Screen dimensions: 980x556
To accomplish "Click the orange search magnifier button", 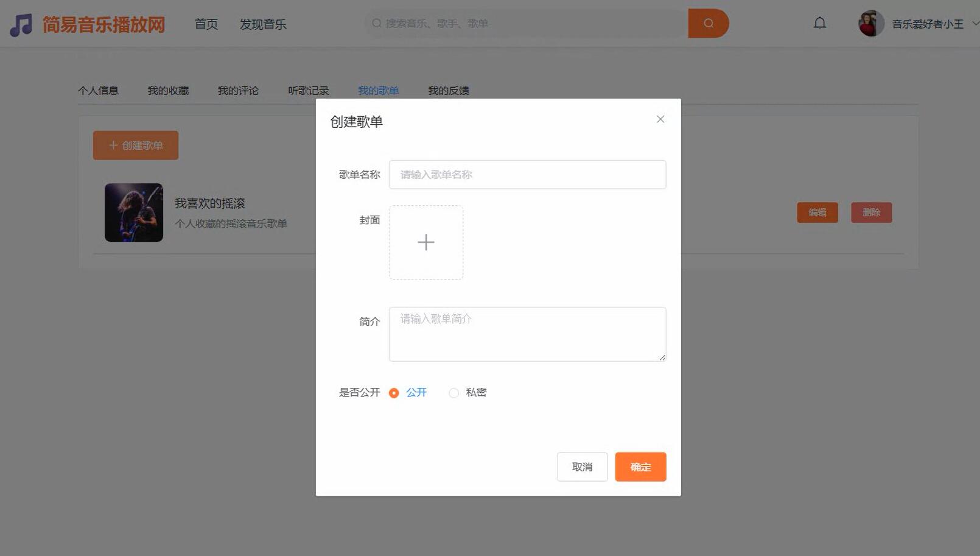I will pyautogui.click(x=709, y=23).
